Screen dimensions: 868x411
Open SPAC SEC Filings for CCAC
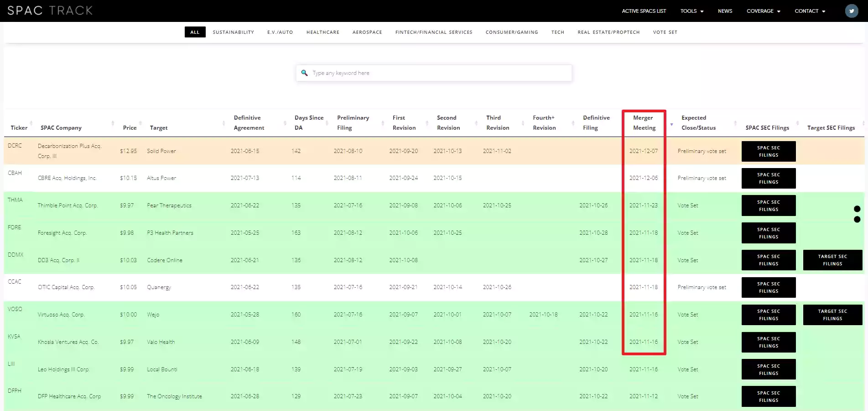[769, 287]
